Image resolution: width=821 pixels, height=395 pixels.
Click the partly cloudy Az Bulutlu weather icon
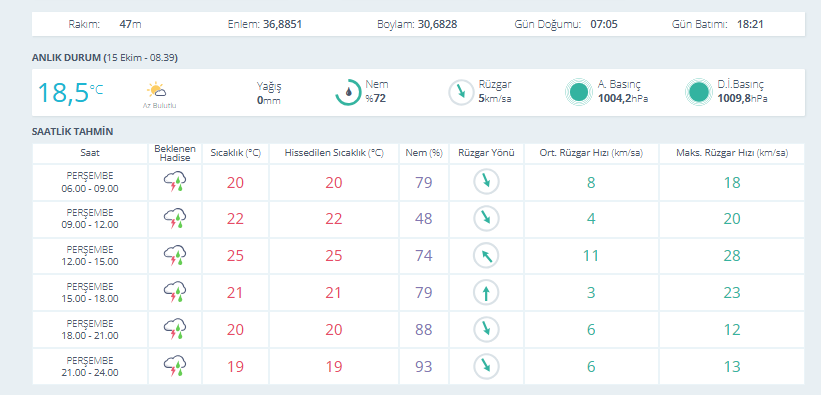(x=157, y=90)
